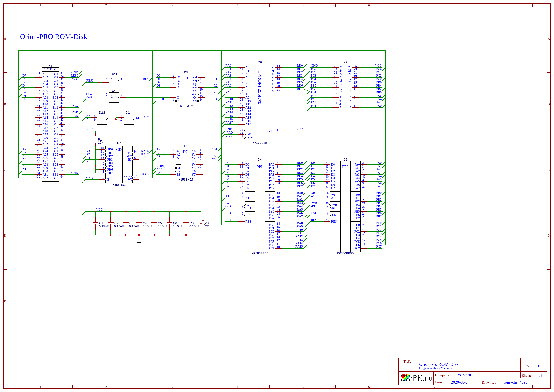The width and height of the screenshot is (554, 392).
Task: Click the EPROM 256Kx8 chip D6
Action: [x=260, y=102]
